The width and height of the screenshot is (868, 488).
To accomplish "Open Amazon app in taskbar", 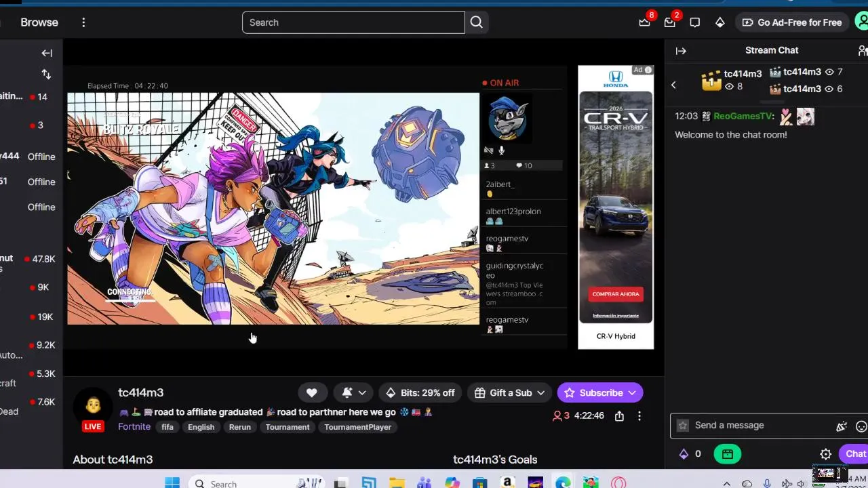I will tap(507, 483).
